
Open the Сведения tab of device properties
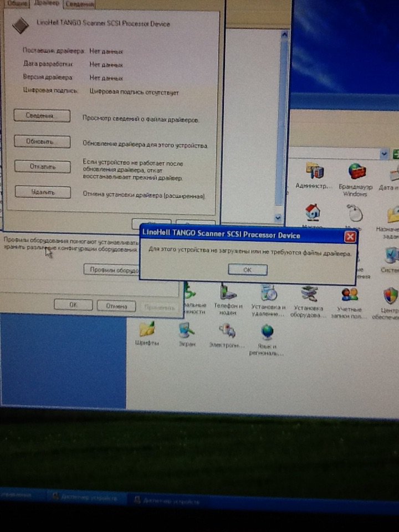coord(79,4)
